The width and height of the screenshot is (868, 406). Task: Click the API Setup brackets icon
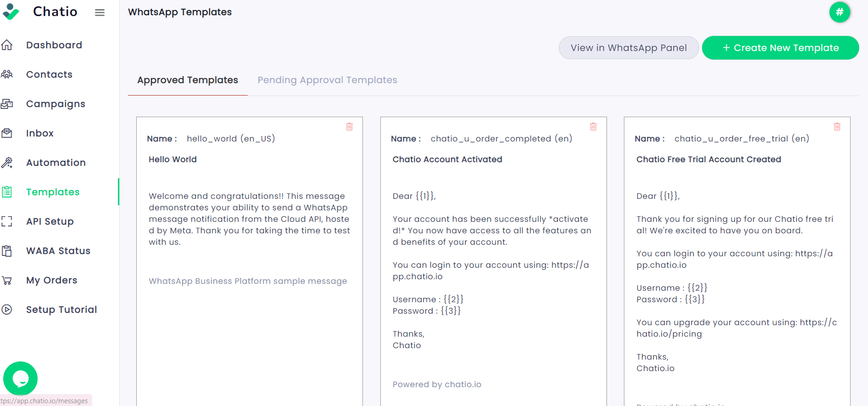7,221
